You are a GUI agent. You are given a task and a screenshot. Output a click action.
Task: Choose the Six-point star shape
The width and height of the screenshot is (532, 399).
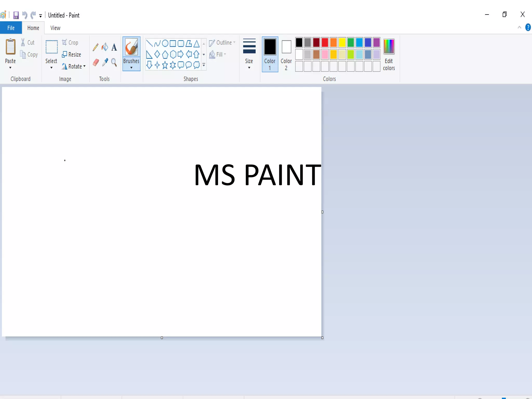tap(173, 65)
